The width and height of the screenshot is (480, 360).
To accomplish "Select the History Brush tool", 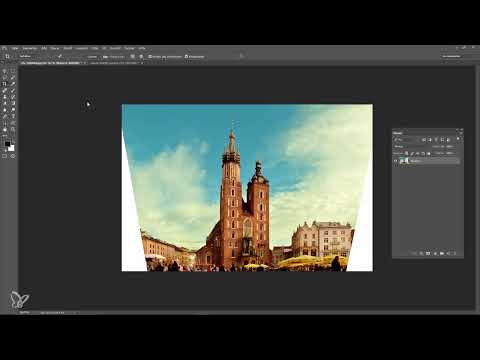I will pos(13,97).
